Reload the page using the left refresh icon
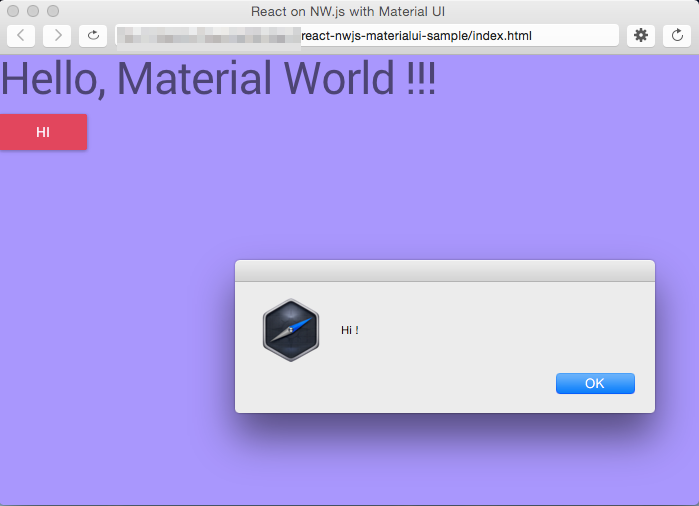699x506 pixels. [x=93, y=36]
